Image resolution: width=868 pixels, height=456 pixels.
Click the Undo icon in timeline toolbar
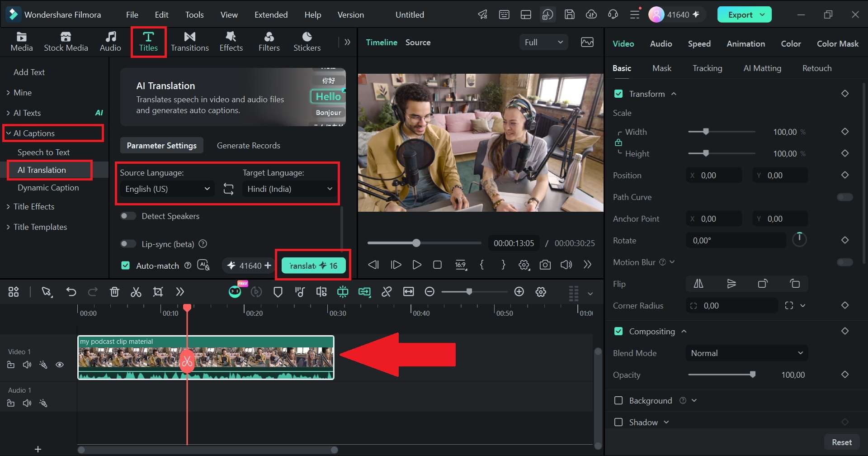tap(71, 292)
